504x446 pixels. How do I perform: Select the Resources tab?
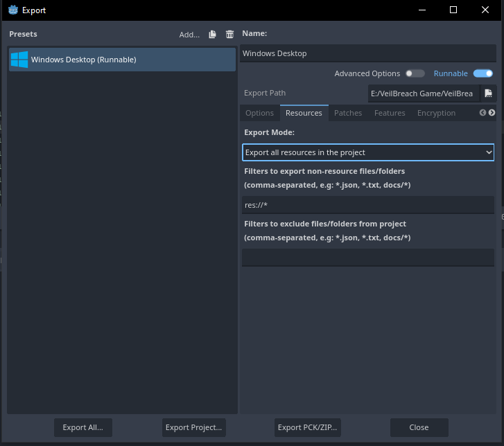pyautogui.click(x=304, y=113)
